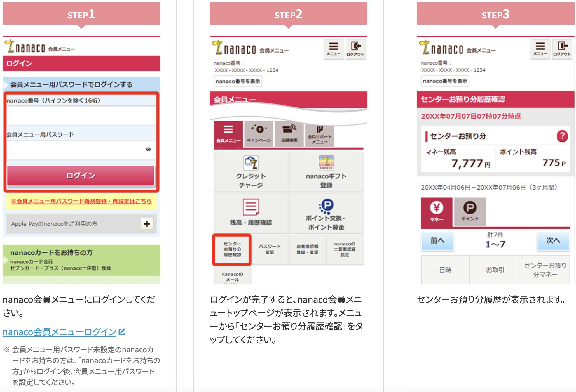The width and height of the screenshot is (576, 392).
Task: Open nanacoの二要素認証設定 menu item
Action: tap(345, 249)
